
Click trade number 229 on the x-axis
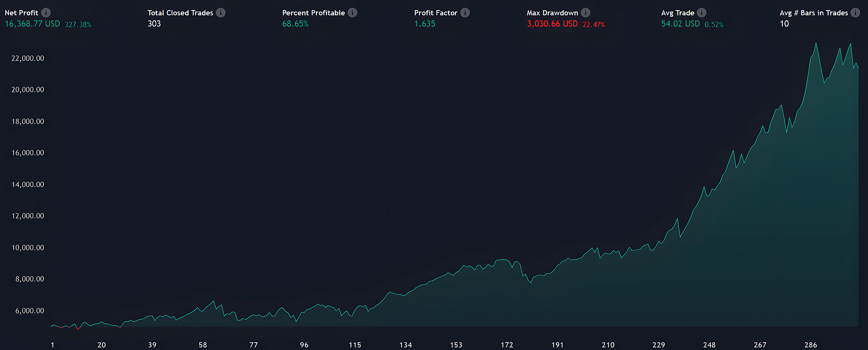pos(659,345)
